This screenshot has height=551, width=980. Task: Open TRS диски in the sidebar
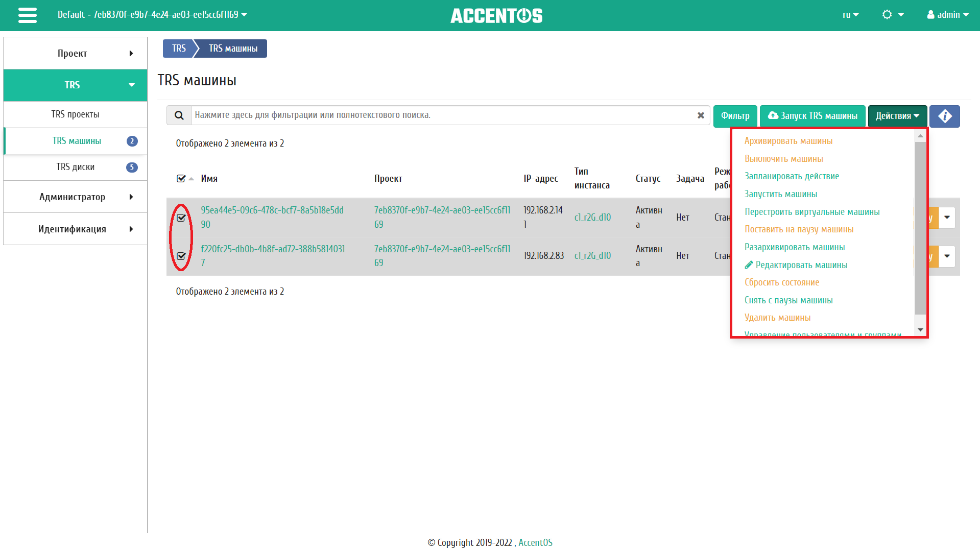coord(76,167)
